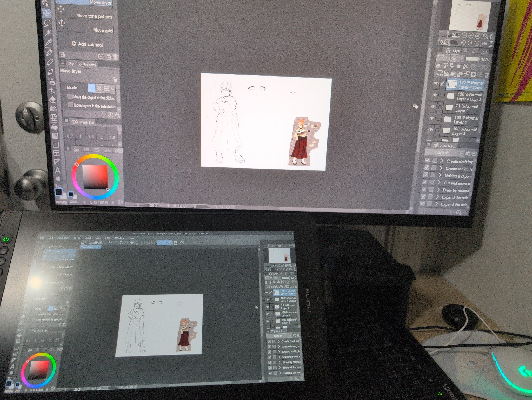The image size is (532, 400).
Task: Select the Lasso selection tool on the upper monitor
Action: (47, 23)
